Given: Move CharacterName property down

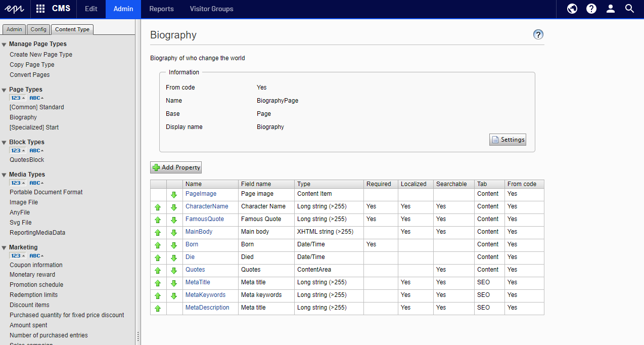Looking at the screenshot, I should coord(174,207).
